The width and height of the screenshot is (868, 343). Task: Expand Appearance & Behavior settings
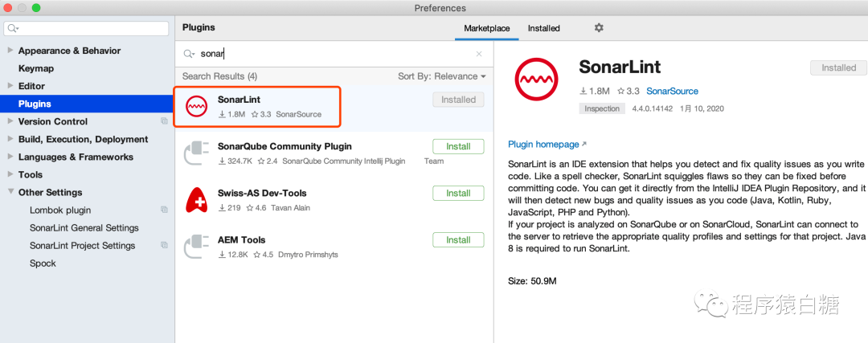[x=10, y=51]
